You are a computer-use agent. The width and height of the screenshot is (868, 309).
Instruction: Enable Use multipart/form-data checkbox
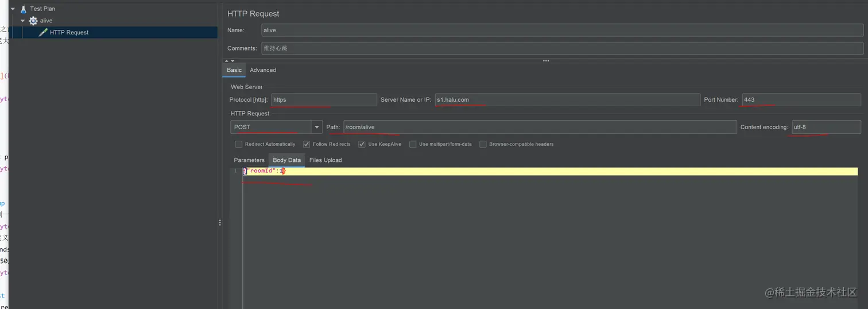point(413,144)
